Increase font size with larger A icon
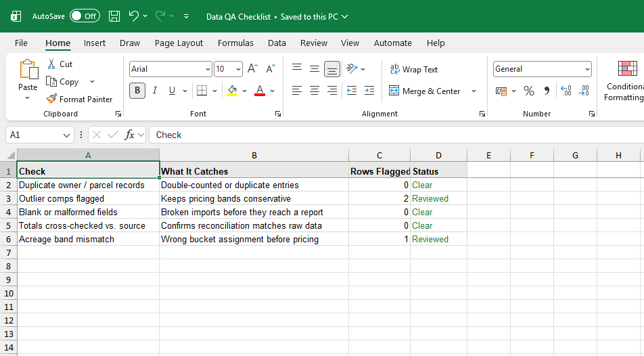This screenshot has height=356, width=644. [x=252, y=68]
